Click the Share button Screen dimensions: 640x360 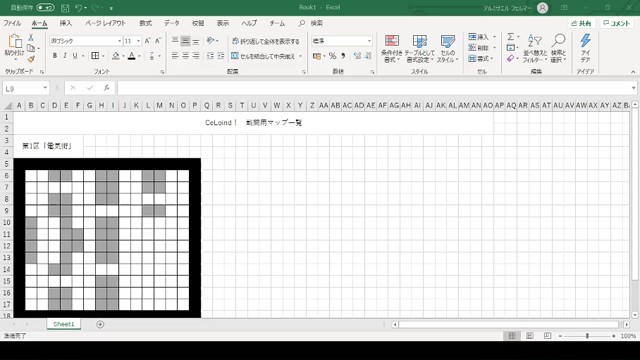pos(582,23)
